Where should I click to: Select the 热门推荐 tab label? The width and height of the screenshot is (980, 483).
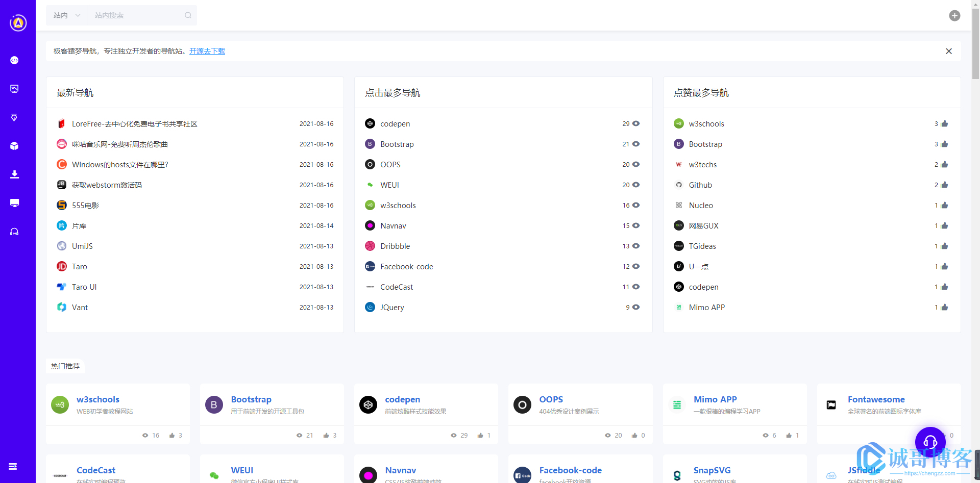pyautogui.click(x=65, y=366)
